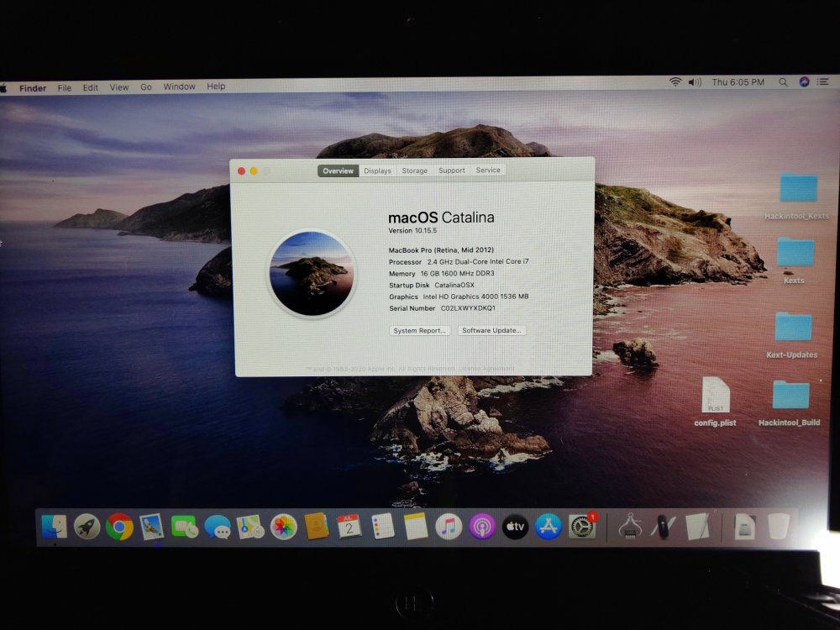The image size is (840, 630).
Task: Click the Startup Disk CatalinaOSX value
Action: coord(454,285)
